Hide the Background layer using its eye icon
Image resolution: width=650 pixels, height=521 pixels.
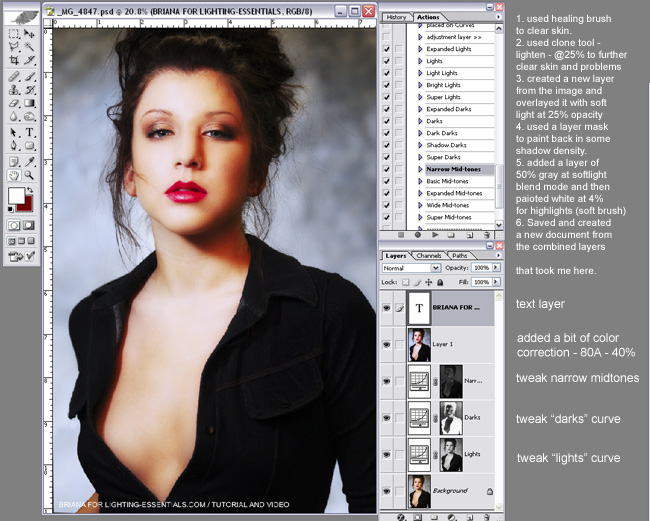click(386, 492)
